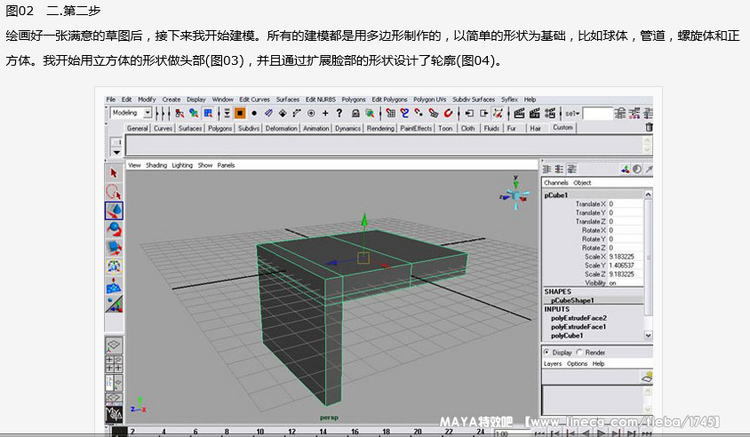Select the Render radio button
The width and height of the screenshot is (750, 437).
coord(579,352)
